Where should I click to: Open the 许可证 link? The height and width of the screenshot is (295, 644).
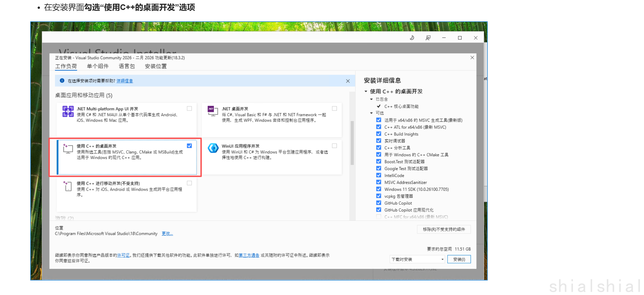coord(123,255)
